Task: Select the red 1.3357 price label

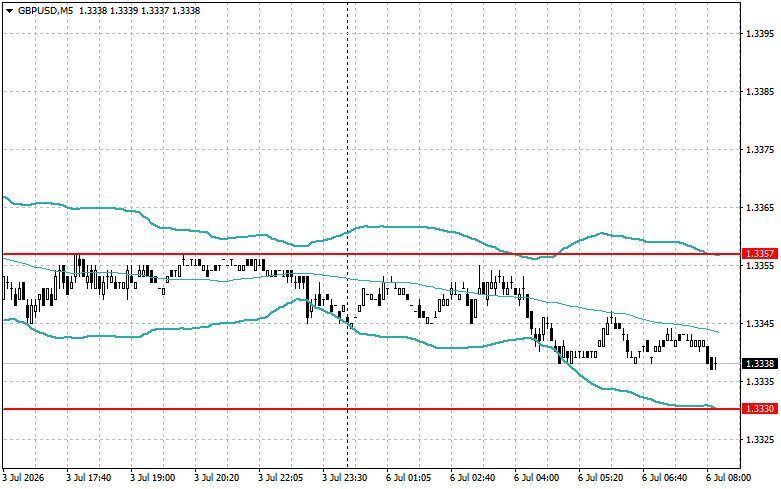Action: pos(760,254)
